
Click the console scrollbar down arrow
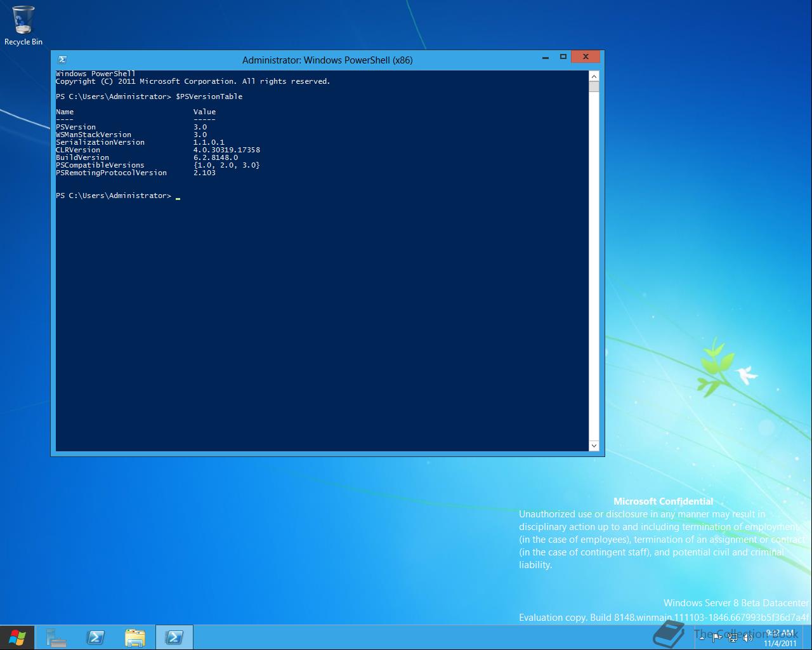pos(594,446)
